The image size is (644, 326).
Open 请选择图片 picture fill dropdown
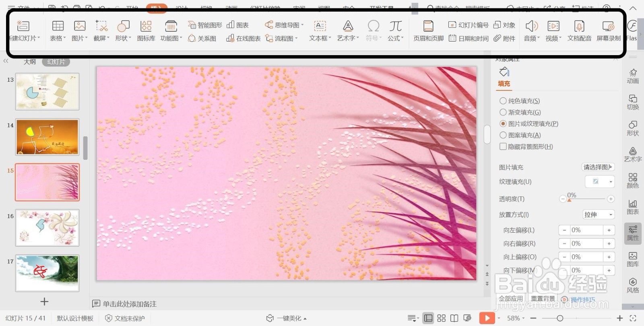[598, 167]
